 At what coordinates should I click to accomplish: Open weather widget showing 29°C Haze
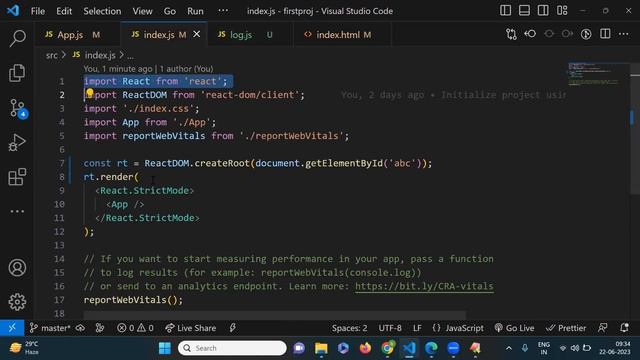click(x=24, y=348)
